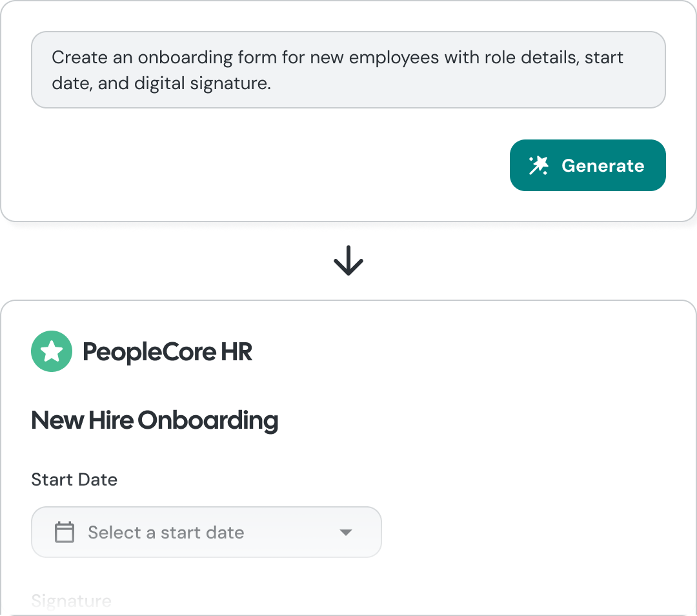
Task: Click the downward arrow between the cards
Action: pos(348,261)
